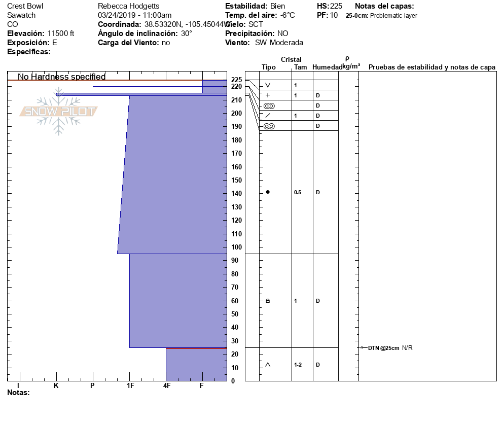Click the 1-2 grain size of depth hoar
This screenshot has width=504, height=426.
click(298, 365)
